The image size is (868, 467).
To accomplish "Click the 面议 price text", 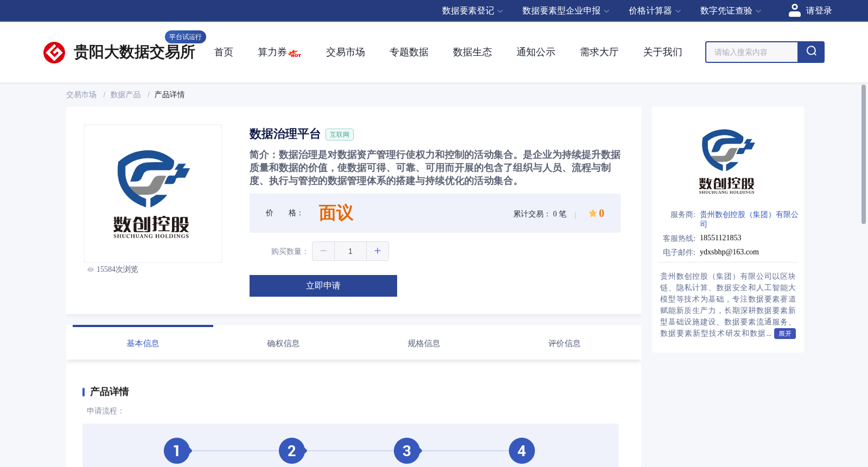I will pyautogui.click(x=336, y=213).
